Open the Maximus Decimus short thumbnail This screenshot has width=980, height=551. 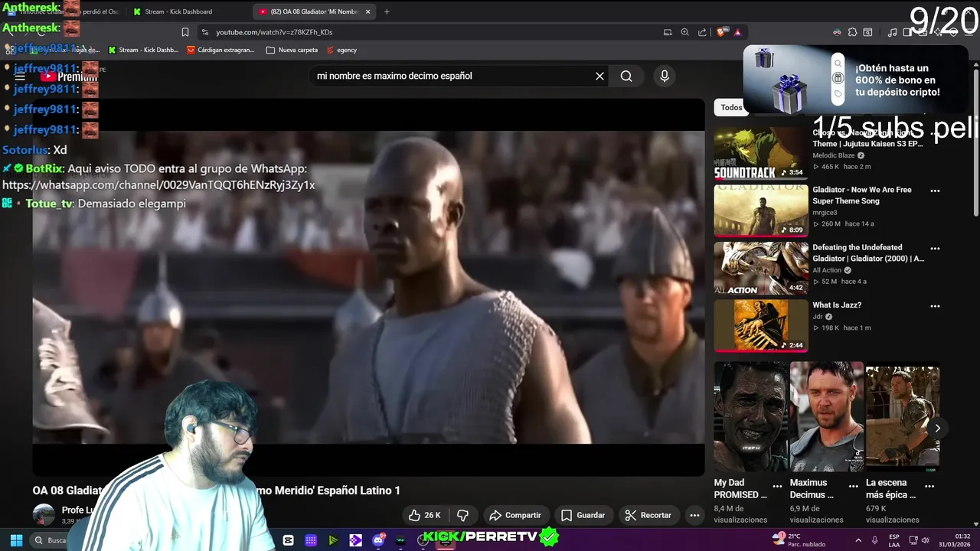coord(826,417)
